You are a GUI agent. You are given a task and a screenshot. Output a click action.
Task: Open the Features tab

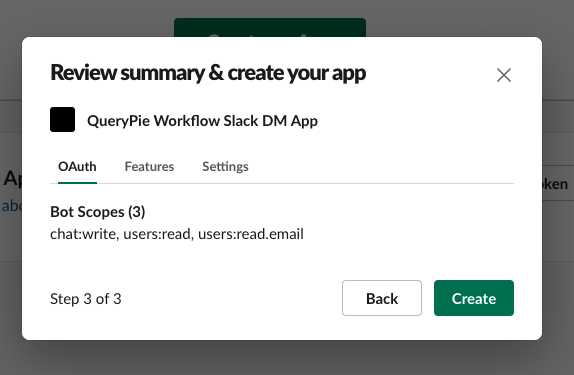(x=149, y=167)
